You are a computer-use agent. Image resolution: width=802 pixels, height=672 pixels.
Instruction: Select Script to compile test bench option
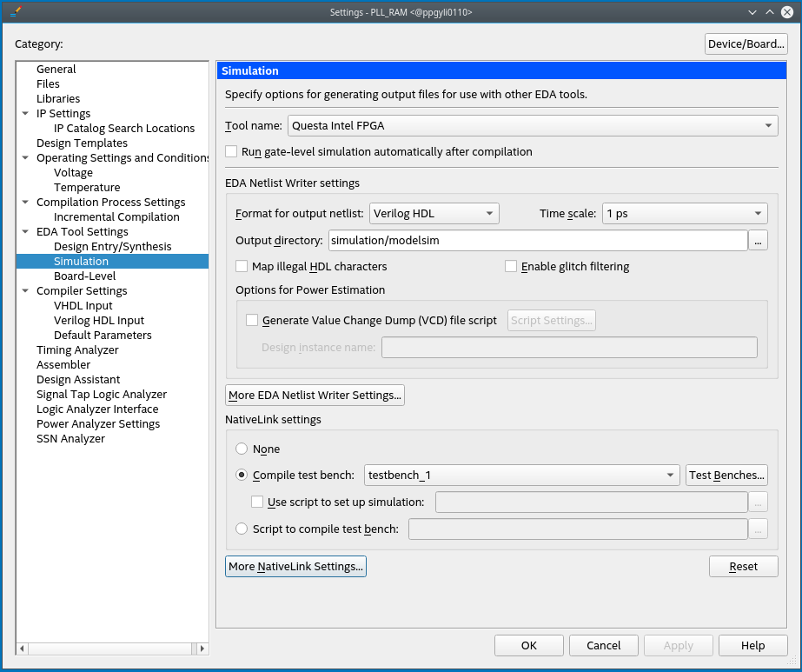242,529
